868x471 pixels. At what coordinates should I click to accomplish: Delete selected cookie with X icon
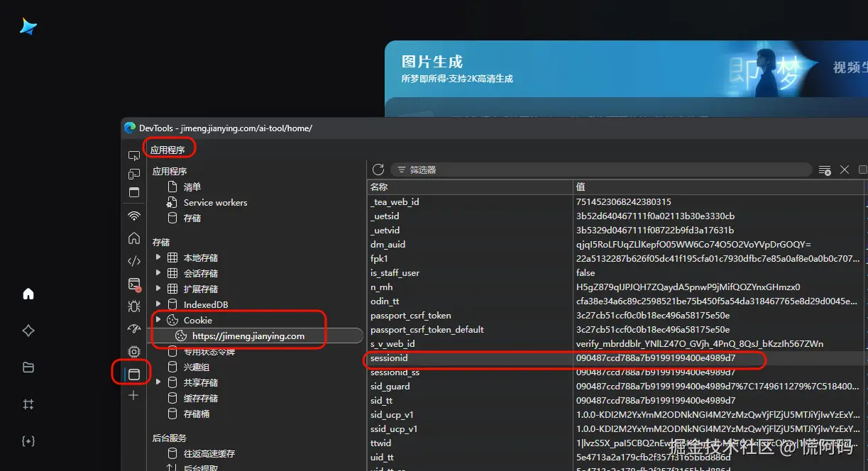pos(845,170)
